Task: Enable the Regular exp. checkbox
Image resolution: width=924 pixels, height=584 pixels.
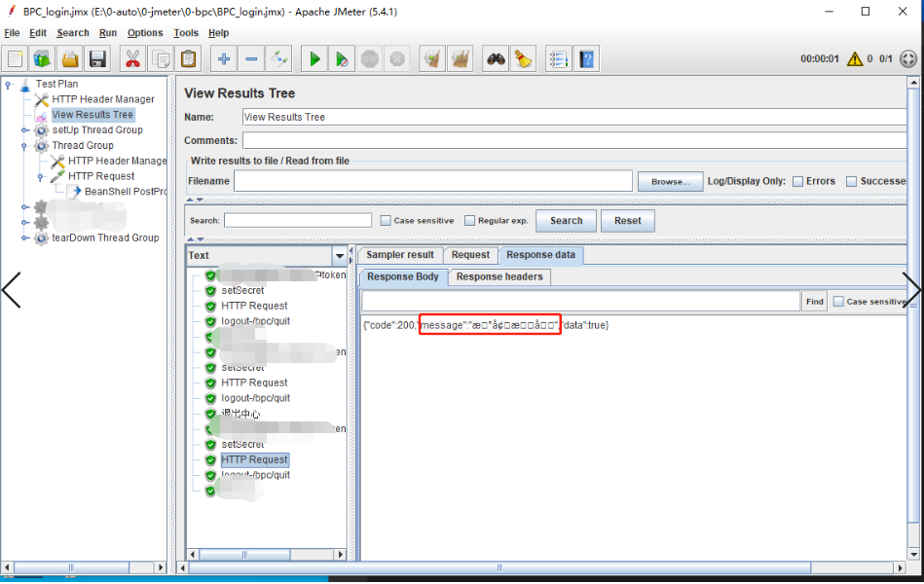Action: 469,220
